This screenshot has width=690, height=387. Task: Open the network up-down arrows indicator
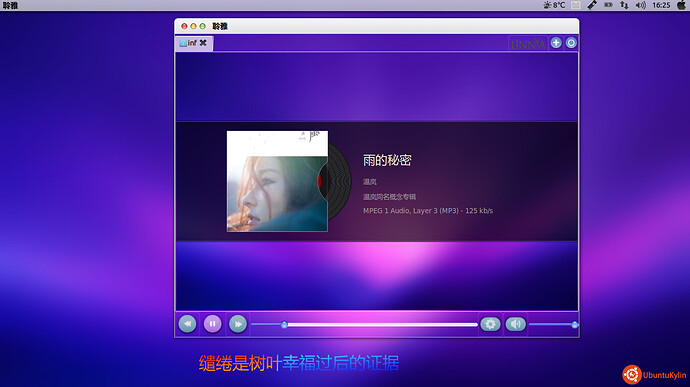[x=624, y=5]
